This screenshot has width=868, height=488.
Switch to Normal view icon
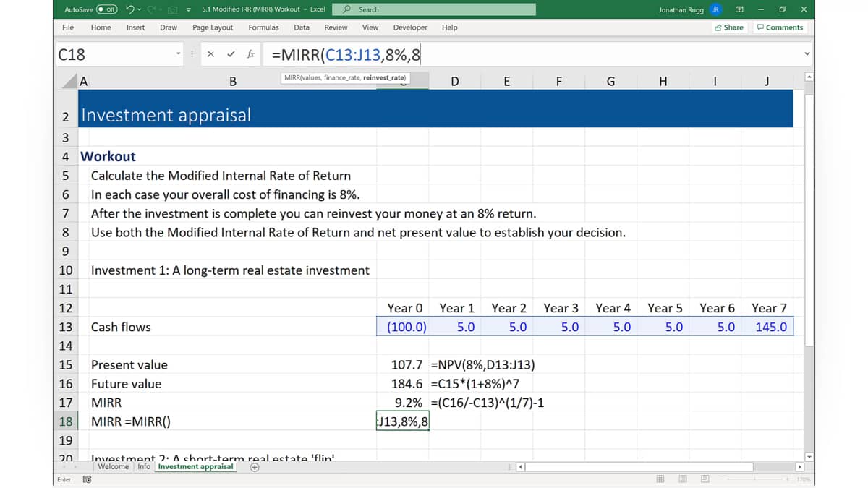660,479
